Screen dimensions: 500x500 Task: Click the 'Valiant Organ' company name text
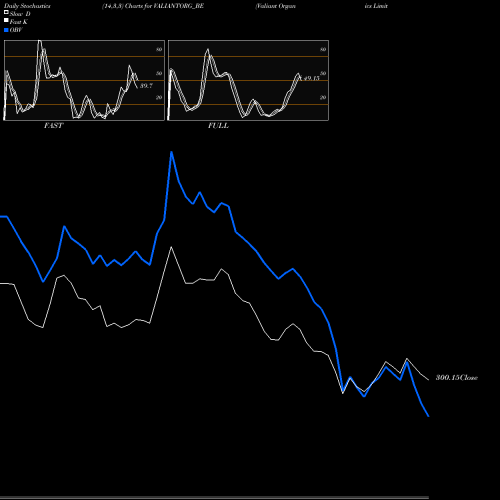276,6
